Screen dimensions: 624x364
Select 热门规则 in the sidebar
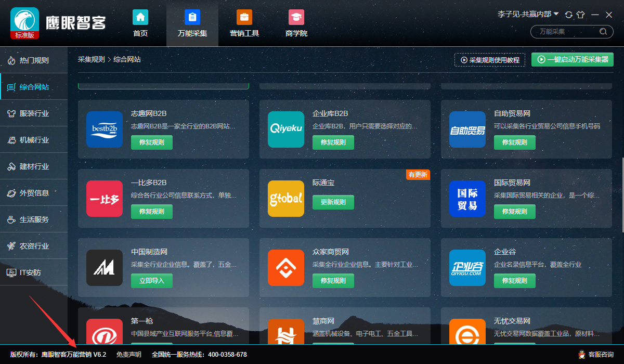pyautogui.click(x=34, y=60)
